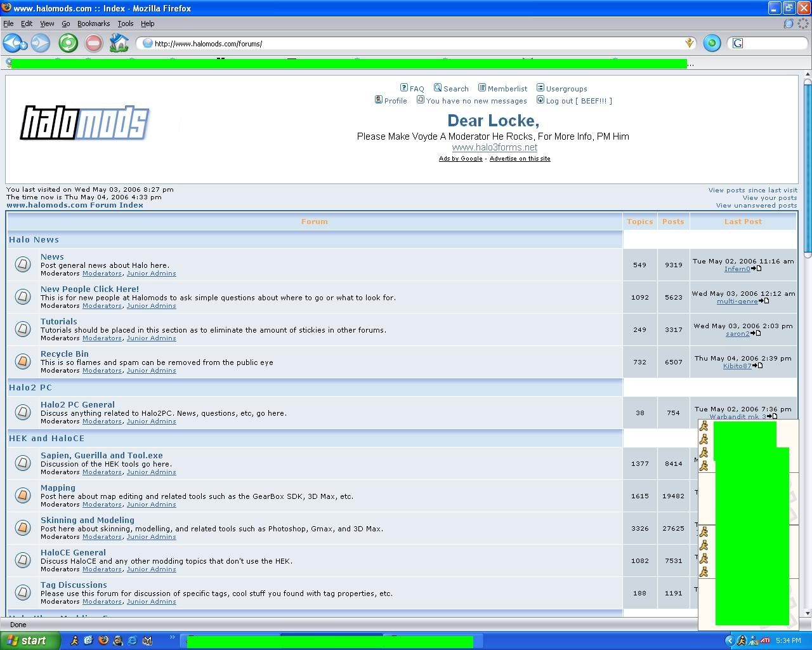
Task: Open the Help menu
Action: pyautogui.click(x=148, y=23)
